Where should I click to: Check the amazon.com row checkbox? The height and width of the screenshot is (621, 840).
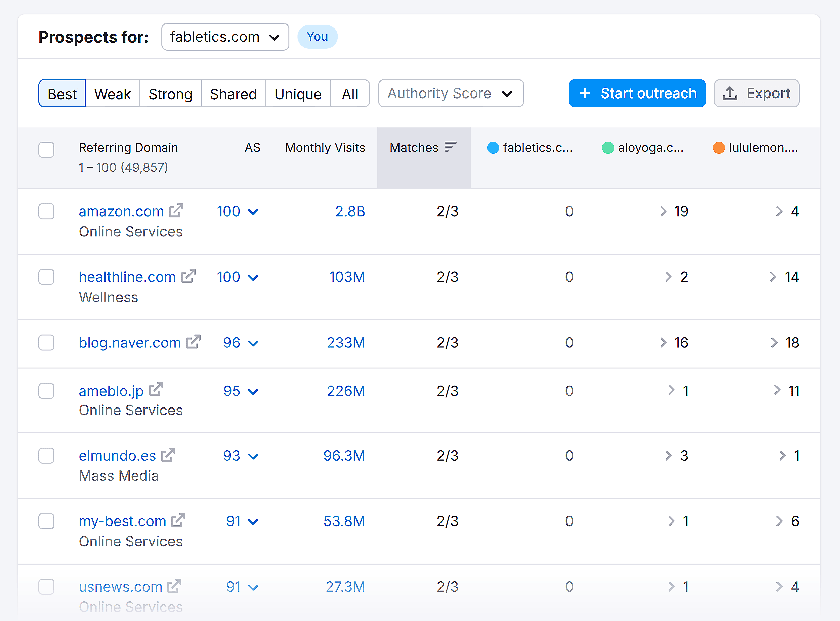pyautogui.click(x=46, y=211)
